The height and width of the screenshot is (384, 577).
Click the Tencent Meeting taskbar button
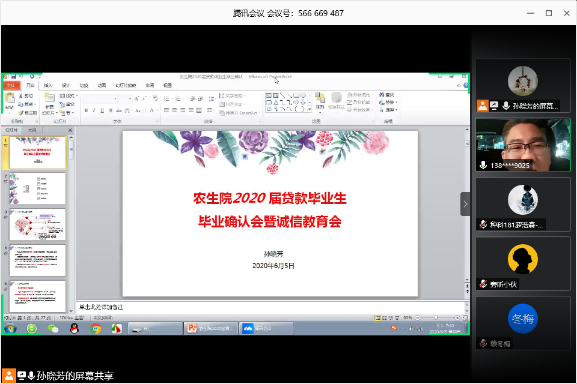(x=266, y=328)
